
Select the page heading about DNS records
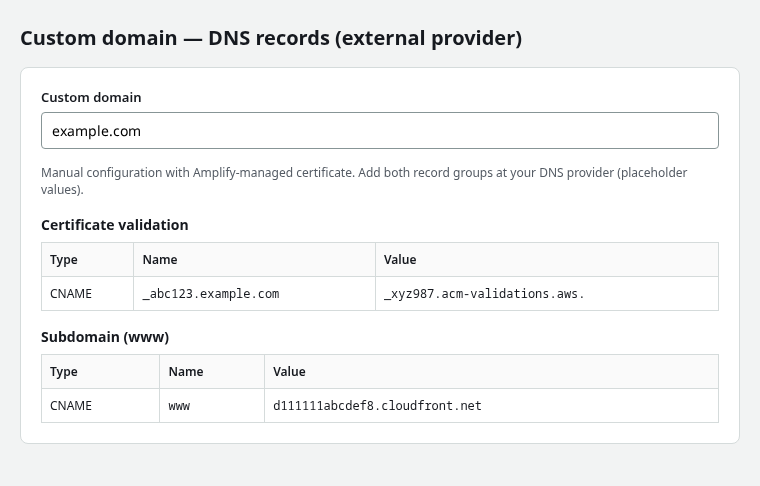point(271,38)
